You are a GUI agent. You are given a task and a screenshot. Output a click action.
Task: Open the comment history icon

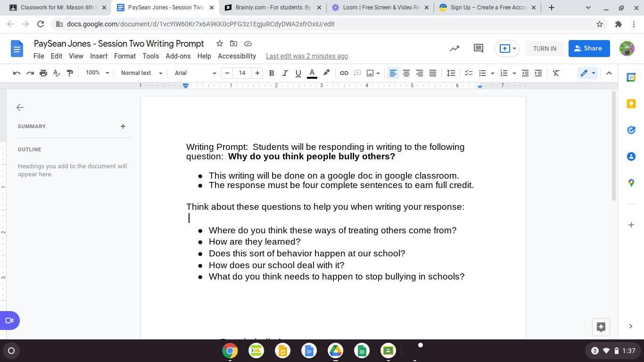(478, 49)
